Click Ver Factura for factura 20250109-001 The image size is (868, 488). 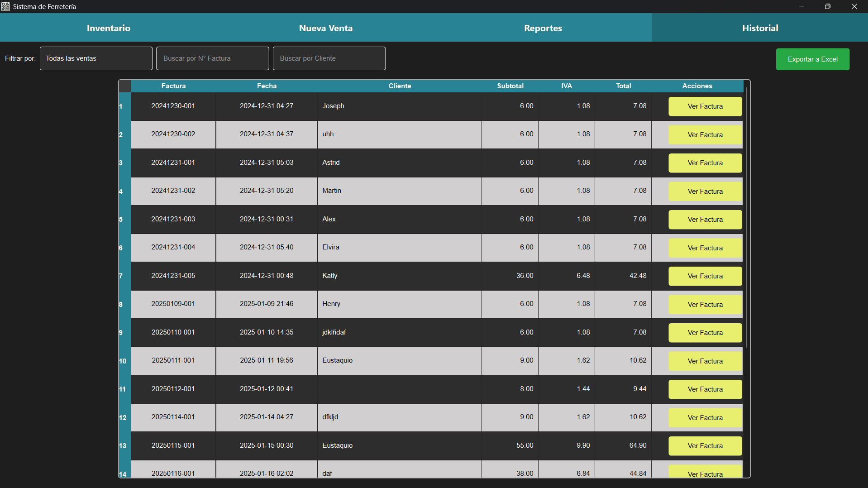(x=705, y=304)
